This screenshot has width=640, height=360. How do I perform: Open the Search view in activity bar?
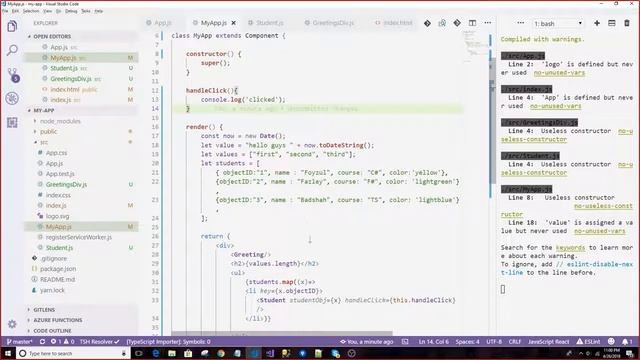(x=12, y=50)
